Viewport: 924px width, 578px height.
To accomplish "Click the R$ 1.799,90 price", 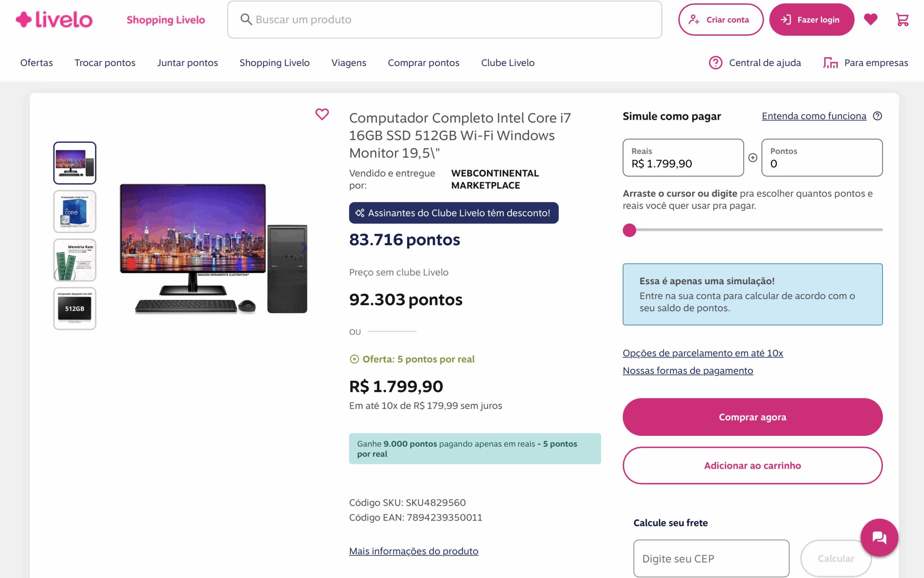I will click(x=396, y=386).
